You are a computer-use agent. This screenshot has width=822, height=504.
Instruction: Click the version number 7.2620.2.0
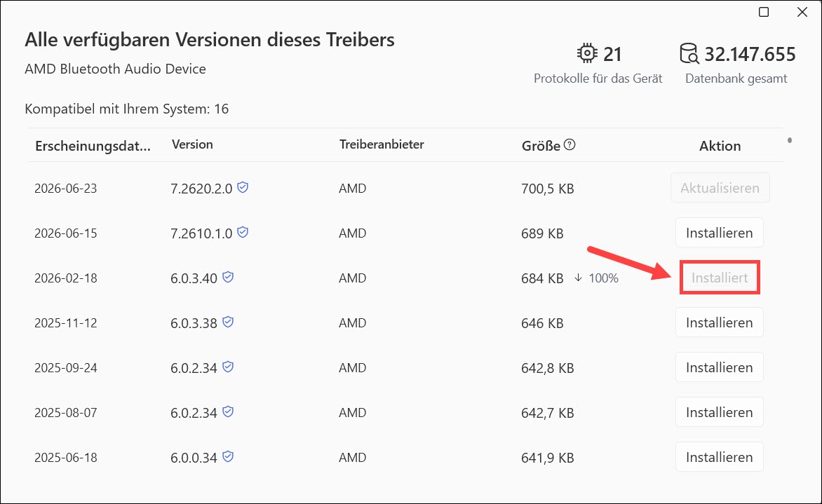201,189
